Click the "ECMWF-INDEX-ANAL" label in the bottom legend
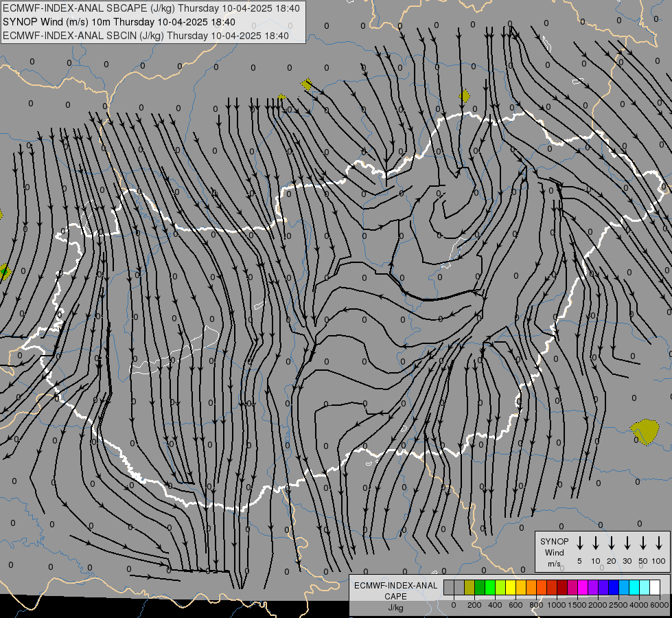The image size is (672, 618). pos(395,586)
